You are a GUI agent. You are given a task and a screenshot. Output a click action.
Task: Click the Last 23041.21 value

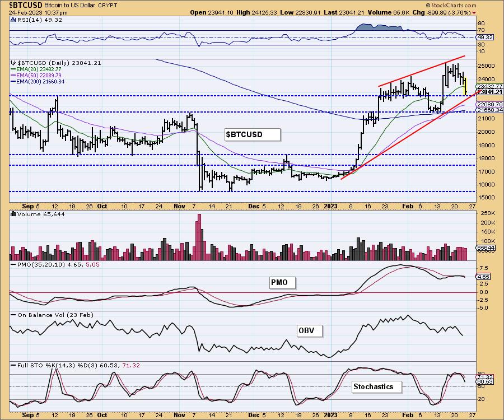click(x=344, y=12)
